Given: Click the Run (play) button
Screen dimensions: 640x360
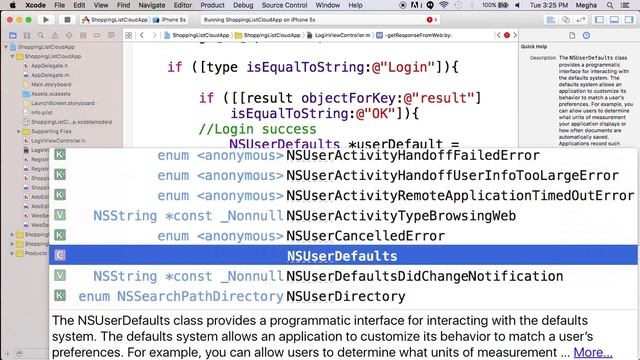Looking at the screenshot, I should coord(46,20).
